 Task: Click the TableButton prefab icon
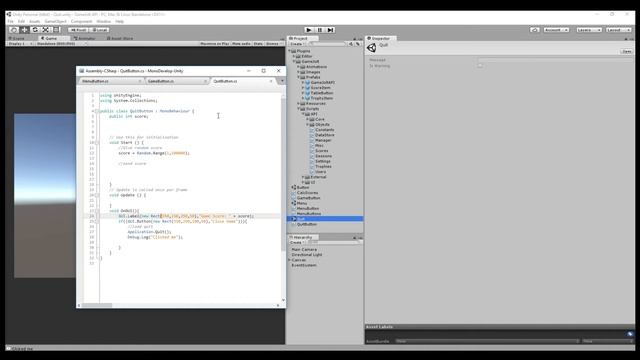(x=307, y=93)
